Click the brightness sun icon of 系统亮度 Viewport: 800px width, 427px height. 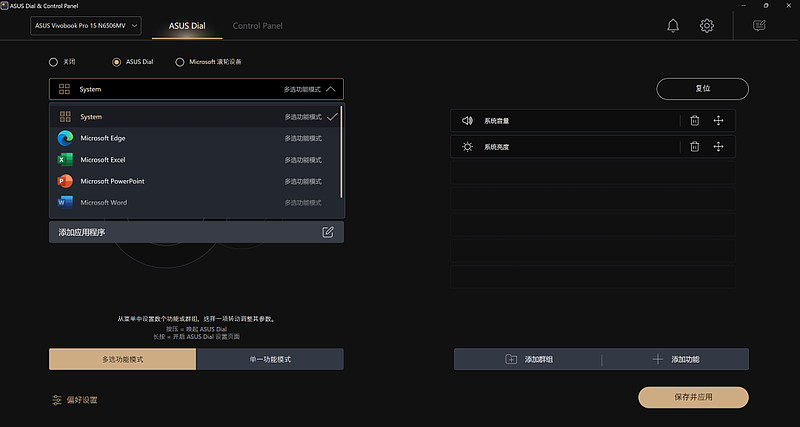coord(467,147)
